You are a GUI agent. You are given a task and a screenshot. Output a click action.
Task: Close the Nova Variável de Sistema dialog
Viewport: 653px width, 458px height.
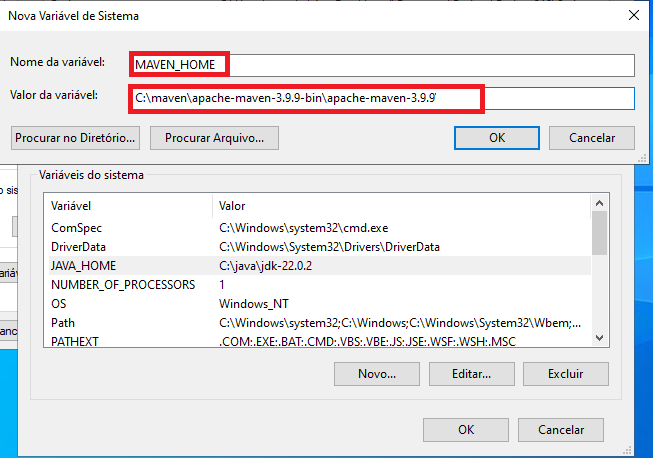coord(634,15)
